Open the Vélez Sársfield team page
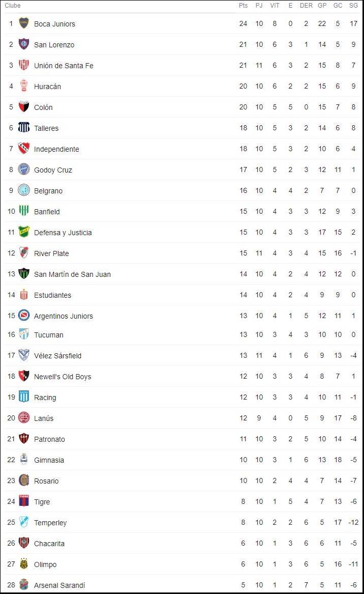This screenshot has height=594, width=364. click(58, 355)
